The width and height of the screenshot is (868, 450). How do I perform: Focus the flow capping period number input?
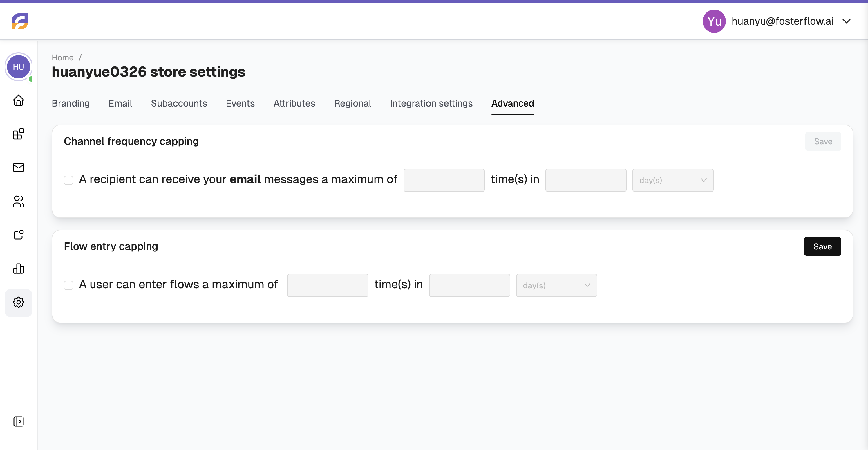coord(469,285)
